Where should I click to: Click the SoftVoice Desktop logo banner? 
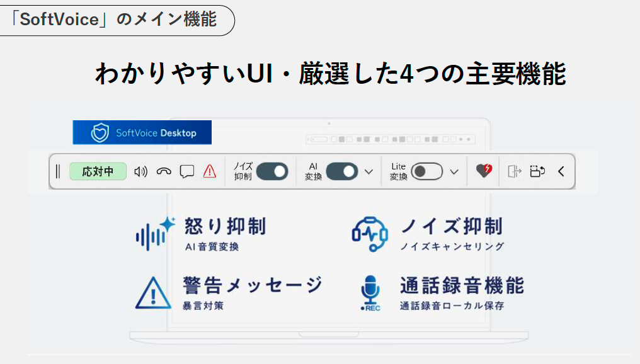tap(142, 133)
